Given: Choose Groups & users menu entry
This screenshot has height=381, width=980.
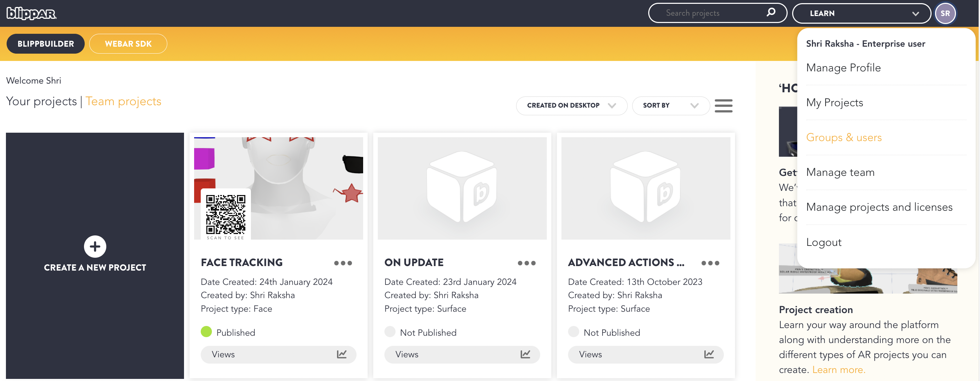Looking at the screenshot, I should (x=843, y=137).
